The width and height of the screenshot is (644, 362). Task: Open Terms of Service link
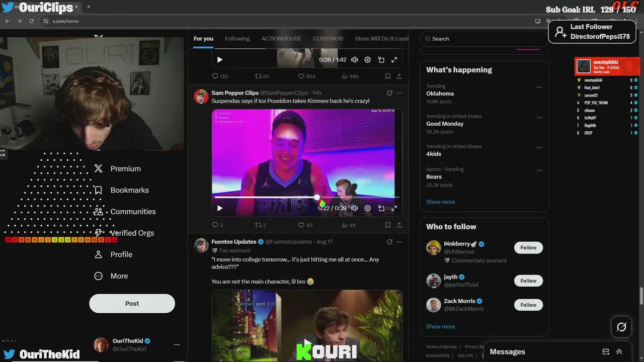pos(441,347)
